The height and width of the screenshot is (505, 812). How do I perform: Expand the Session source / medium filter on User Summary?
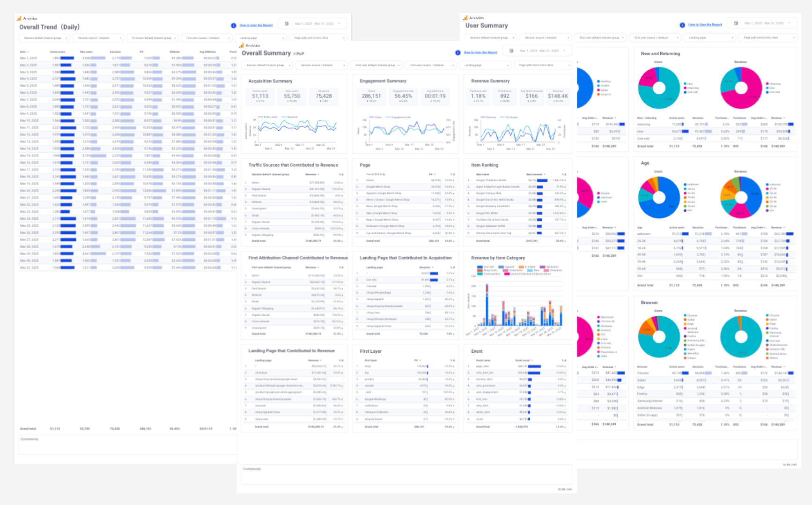pos(545,37)
